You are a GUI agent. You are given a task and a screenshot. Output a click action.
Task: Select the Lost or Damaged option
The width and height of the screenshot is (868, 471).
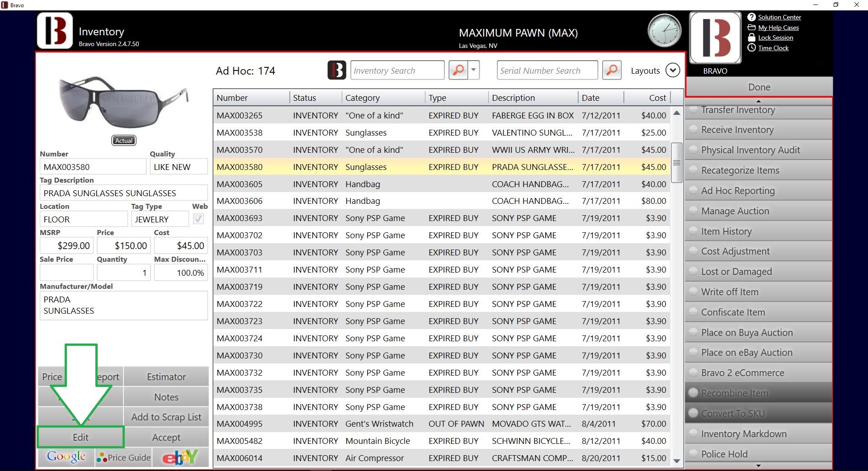[759, 272]
